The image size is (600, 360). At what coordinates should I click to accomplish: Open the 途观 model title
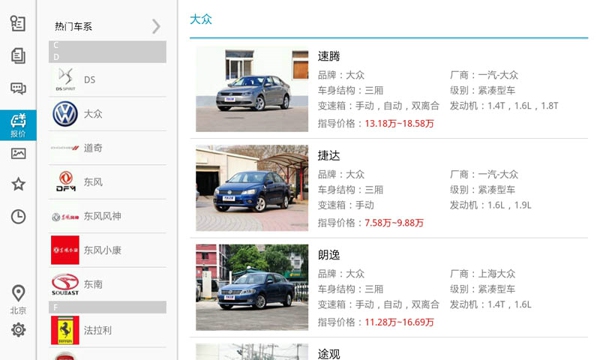tap(329, 354)
